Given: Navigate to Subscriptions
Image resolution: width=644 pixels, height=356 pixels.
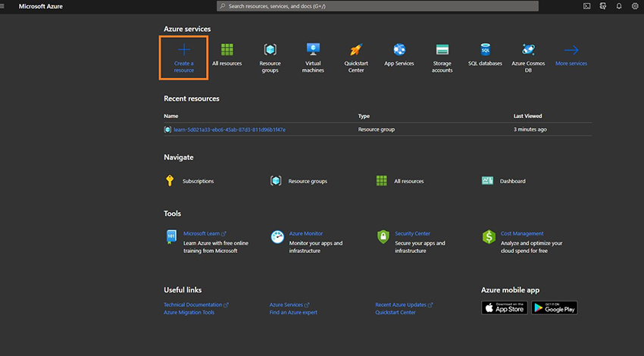Looking at the screenshot, I should coord(198,181).
